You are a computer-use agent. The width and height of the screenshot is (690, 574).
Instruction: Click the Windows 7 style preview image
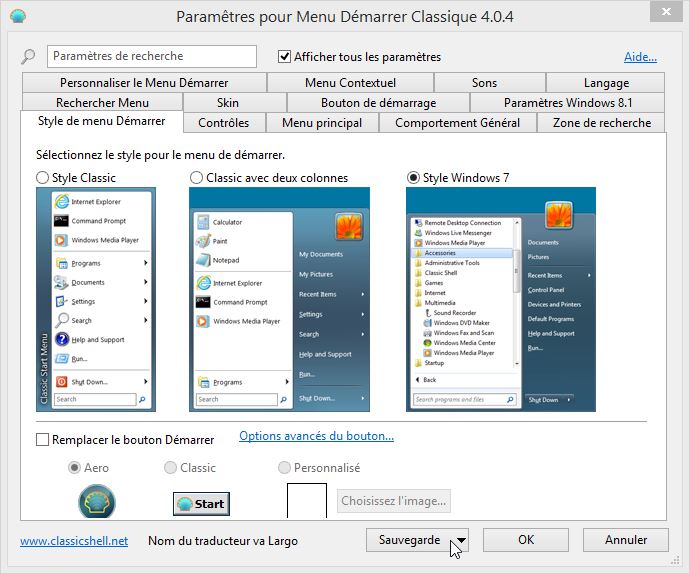500,298
